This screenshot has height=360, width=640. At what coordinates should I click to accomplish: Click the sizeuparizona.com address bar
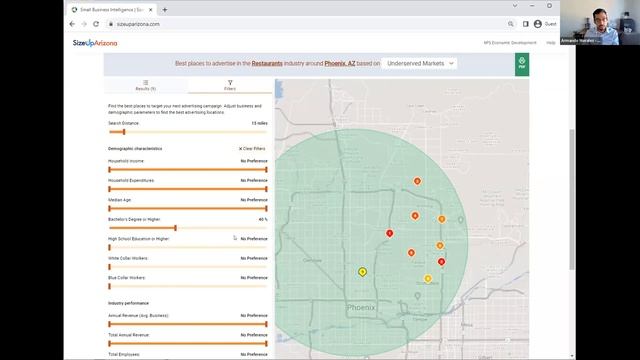pyautogui.click(x=306, y=24)
